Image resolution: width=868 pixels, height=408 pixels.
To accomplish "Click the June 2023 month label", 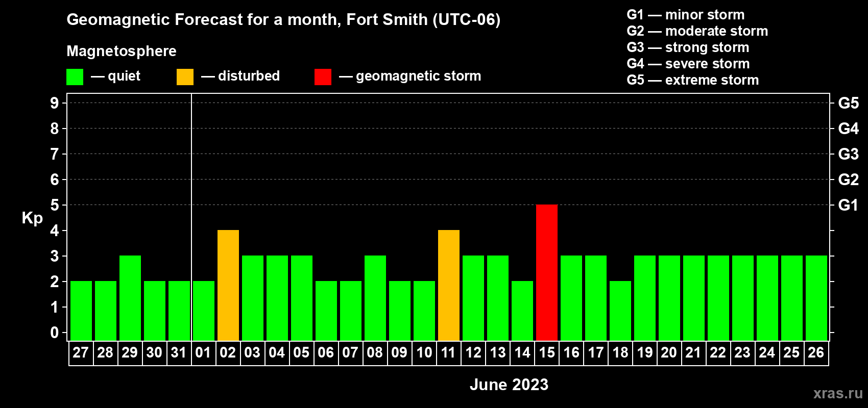I will (509, 385).
